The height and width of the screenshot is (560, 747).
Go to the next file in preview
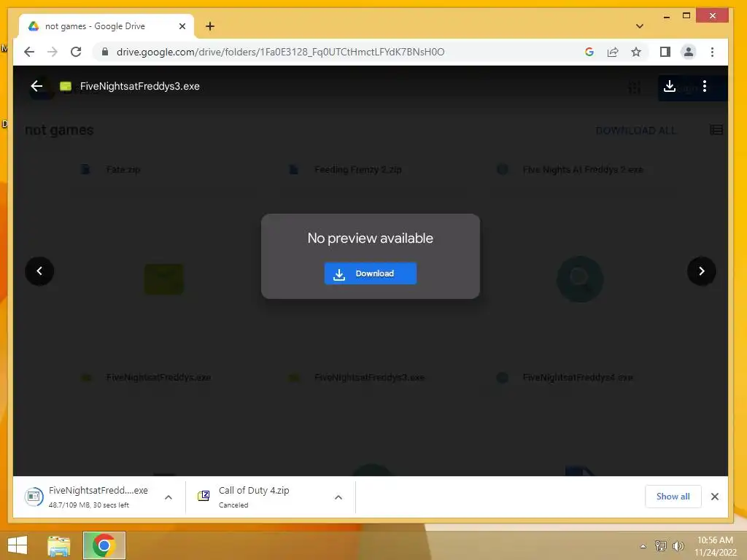701,271
